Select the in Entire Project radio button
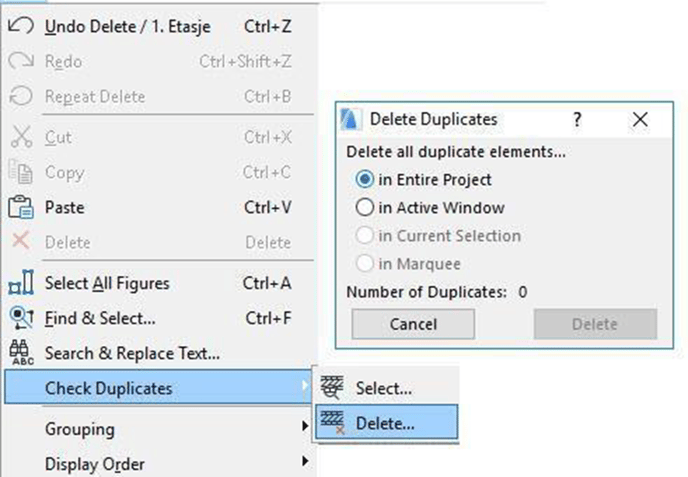This screenshot has width=688, height=477. point(364,179)
